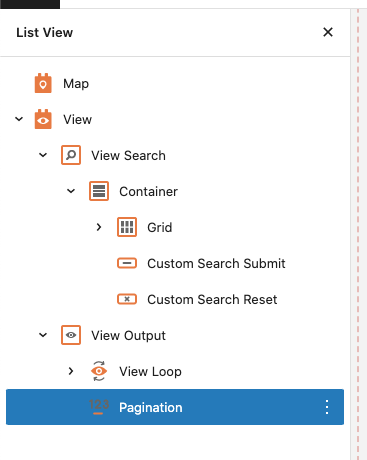Viewport: 367px width, 460px height.
Task: Select the Container label
Action: pos(148,191)
